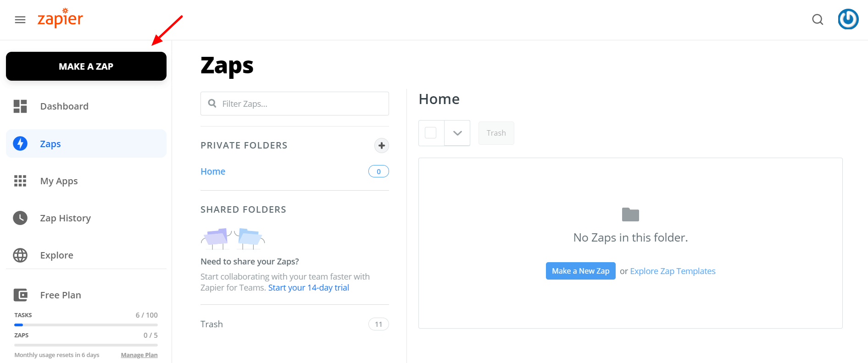This screenshot has width=868, height=363.
Task: Add a new private folder
Action: click(382, 146)
